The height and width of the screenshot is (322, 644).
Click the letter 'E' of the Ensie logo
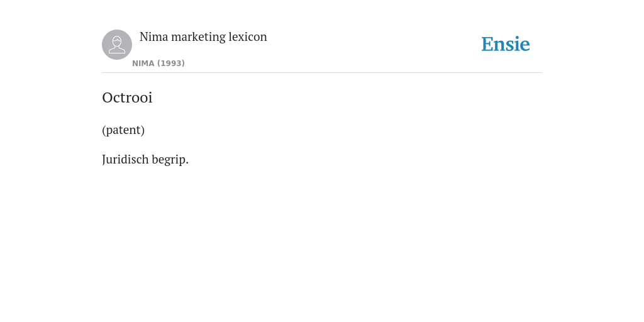(x=487, y=45)
